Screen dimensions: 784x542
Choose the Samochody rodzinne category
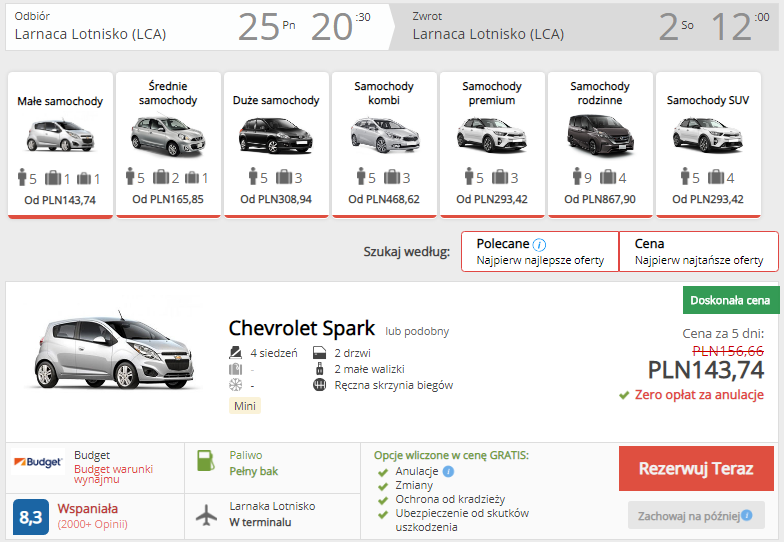[600, 145]
